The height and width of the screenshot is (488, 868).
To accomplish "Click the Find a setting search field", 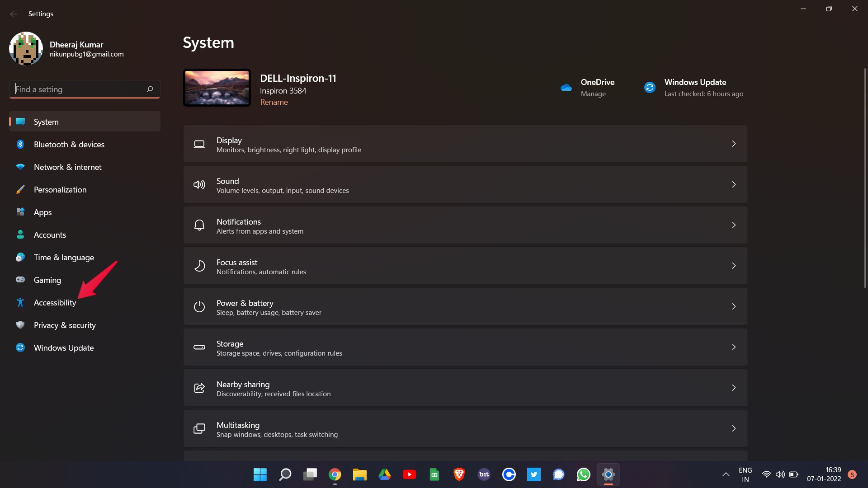I will click(79, 89).
